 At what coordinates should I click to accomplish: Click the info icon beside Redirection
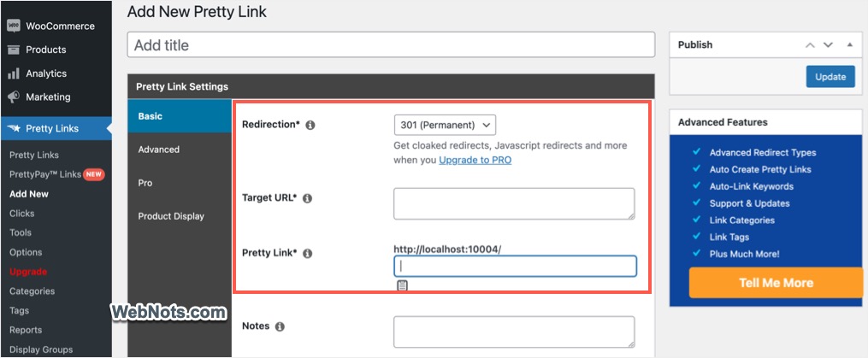[x=310, y=125]
